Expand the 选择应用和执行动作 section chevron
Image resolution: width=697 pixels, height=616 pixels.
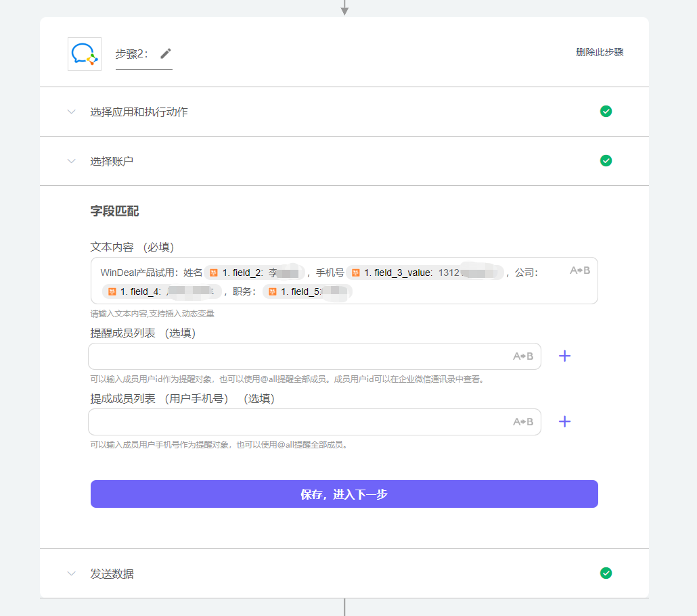pos(71,112)
